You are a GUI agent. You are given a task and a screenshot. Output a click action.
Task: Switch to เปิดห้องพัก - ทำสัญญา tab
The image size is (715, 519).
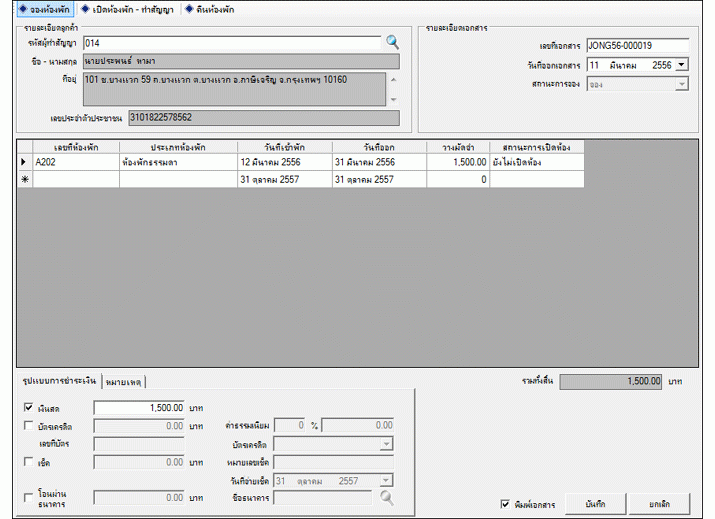pos(132,8)
